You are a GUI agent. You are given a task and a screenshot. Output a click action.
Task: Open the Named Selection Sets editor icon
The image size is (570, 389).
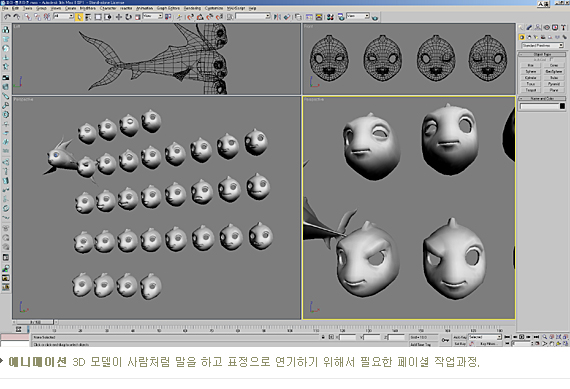231,17
